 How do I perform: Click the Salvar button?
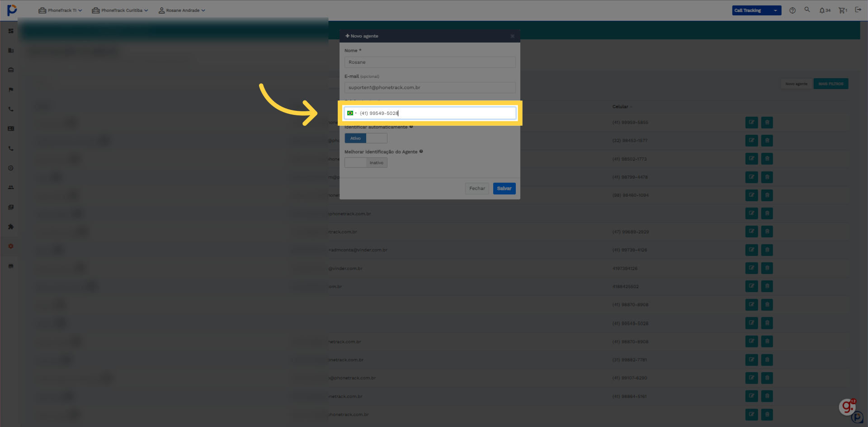[504, 189]
